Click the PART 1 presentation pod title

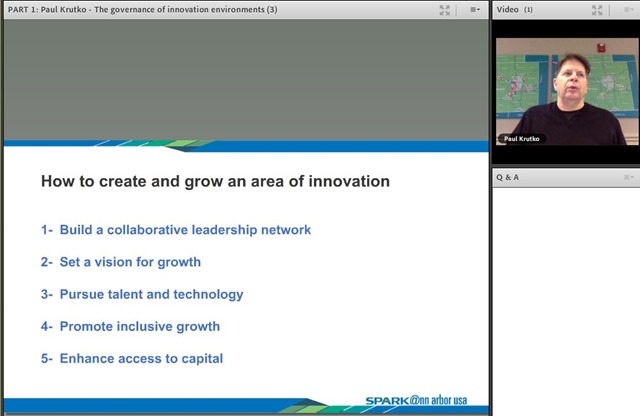[x=142, y=9]
